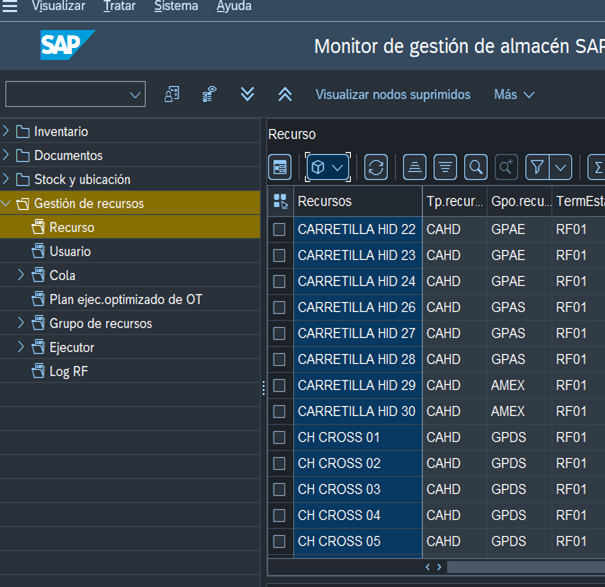Click the funnel filter icon
The image size is (605, 587).
pyautogui.click(x=537, y=167)
